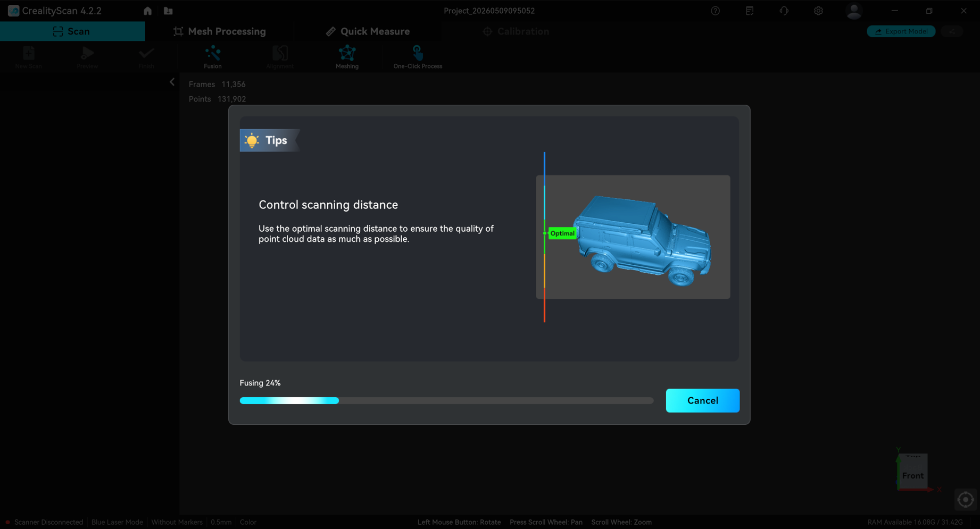Click the Finish checkmark icon
Image resolution: width=980 pixels, height=529 pixels.
(146, 53)
